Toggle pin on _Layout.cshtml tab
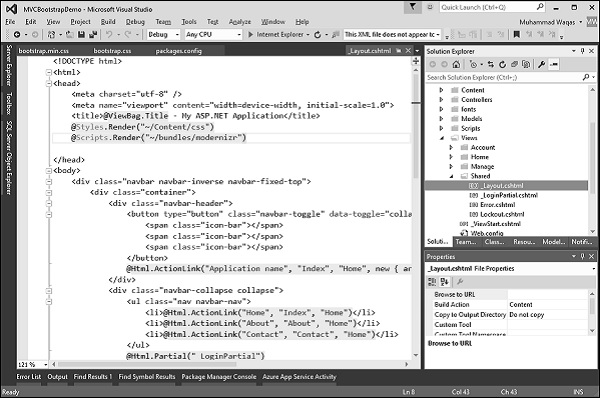The width and height of the screenshot is (600, 398). coord(399,51)
